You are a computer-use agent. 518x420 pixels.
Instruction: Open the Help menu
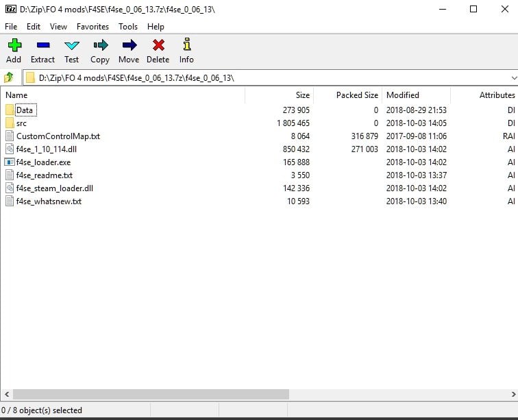point(156,27)
